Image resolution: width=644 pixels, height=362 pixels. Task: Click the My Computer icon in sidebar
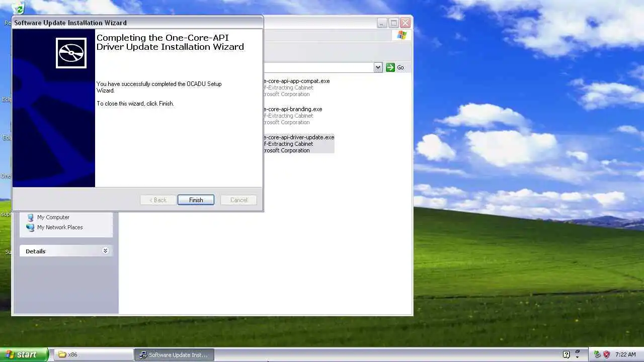point(30,217)
